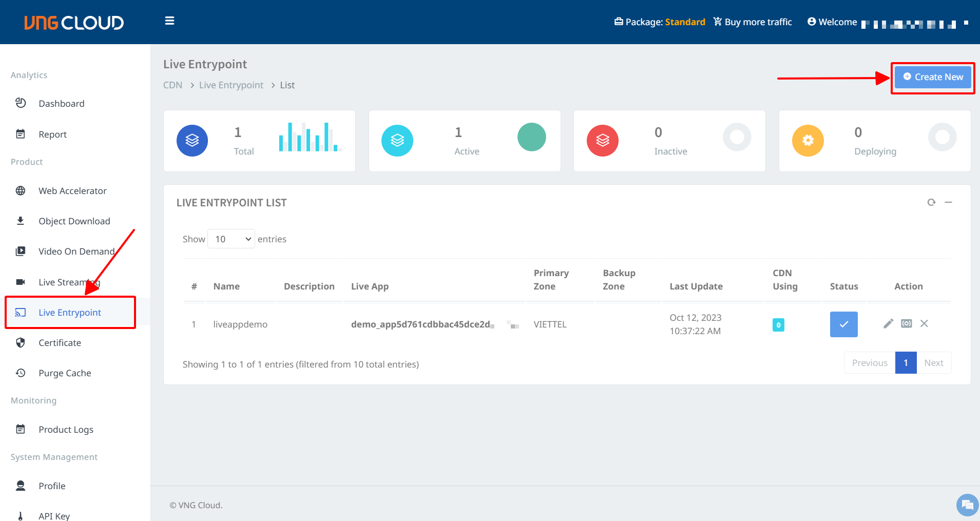Click the blue Total layers icon
Viewport: 980px width, 521px height.
tap(192, 141)
